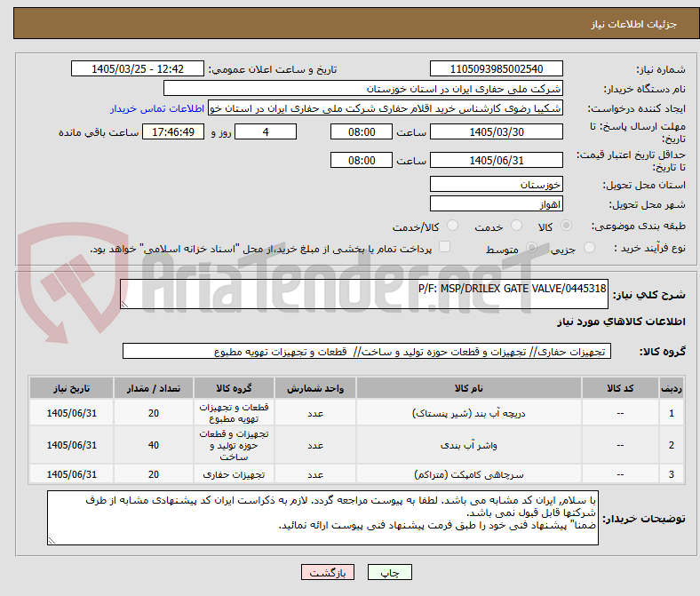The image size is (700, 596).
Task: Click group cell تجهیزات و قطعات حوزه تولید
Action: (234, 445)
